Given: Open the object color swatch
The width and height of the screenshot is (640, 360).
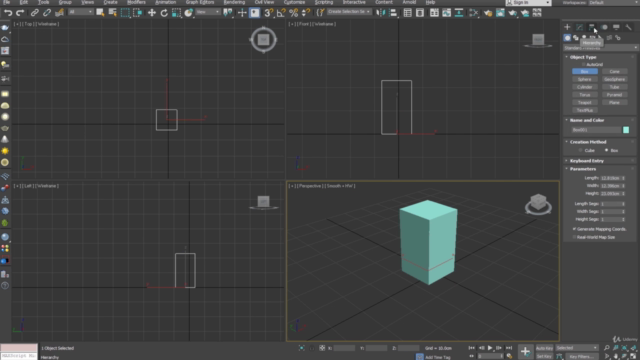Looking at the screenshot, I should pyautogui.click(x=626, y=130).
